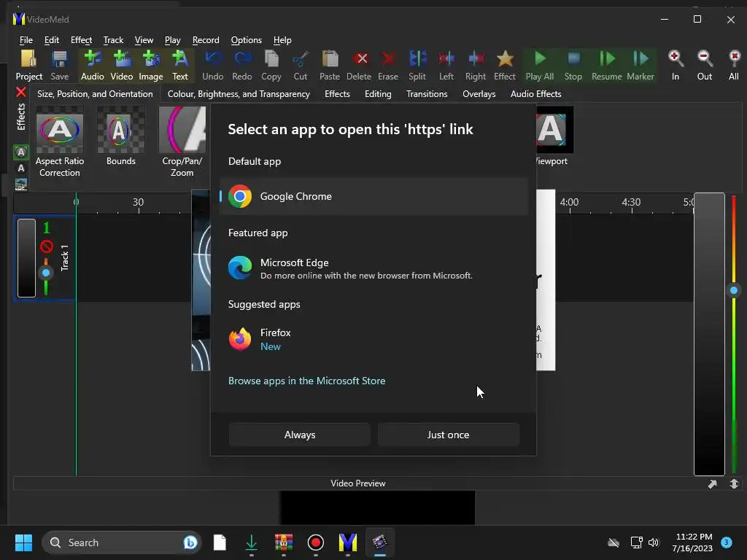747x560 pixels.
Task: Switch to Size, Position, and Orientation tab
Action: click(x=96, y=94)
